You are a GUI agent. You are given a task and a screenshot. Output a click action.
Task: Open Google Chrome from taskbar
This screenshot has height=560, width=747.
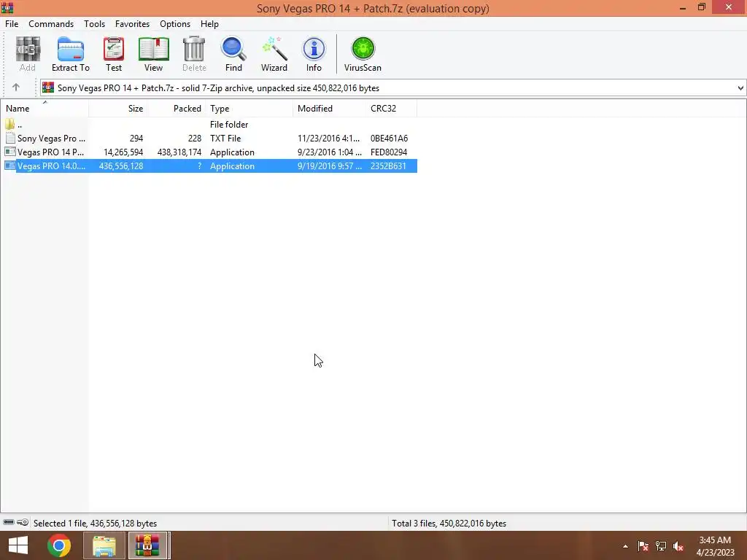(59, 545)
